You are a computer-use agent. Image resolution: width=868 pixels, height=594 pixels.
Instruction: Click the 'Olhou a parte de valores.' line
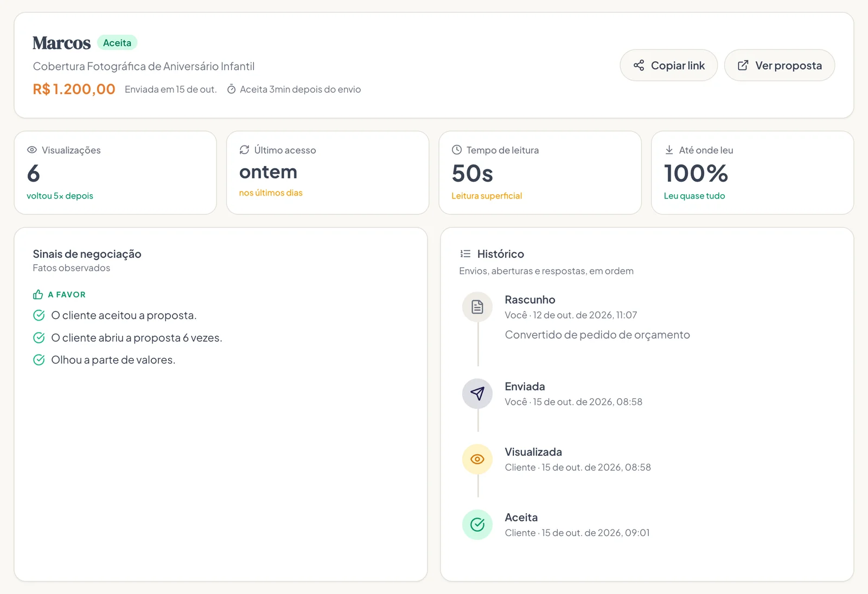point(113,360)
